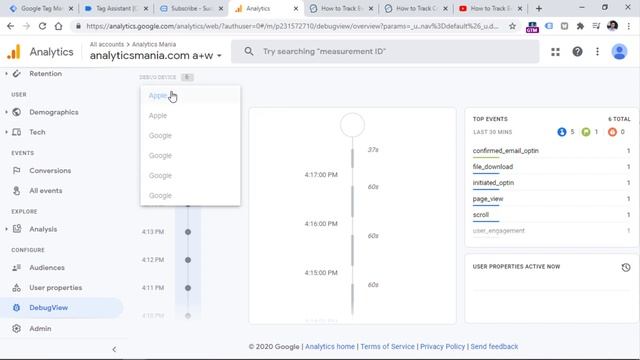Open the Google apps grid icon

(555, 52)
